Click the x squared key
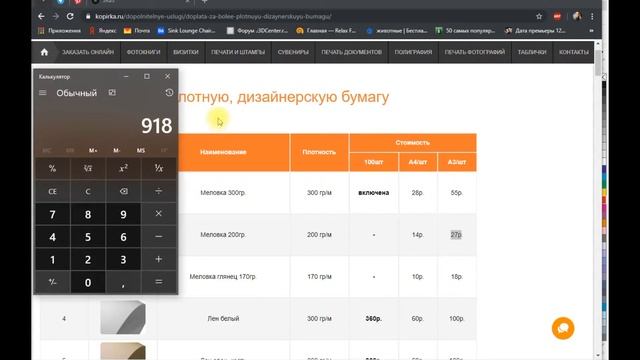This screenshot has width=640, height=360. 123,168
